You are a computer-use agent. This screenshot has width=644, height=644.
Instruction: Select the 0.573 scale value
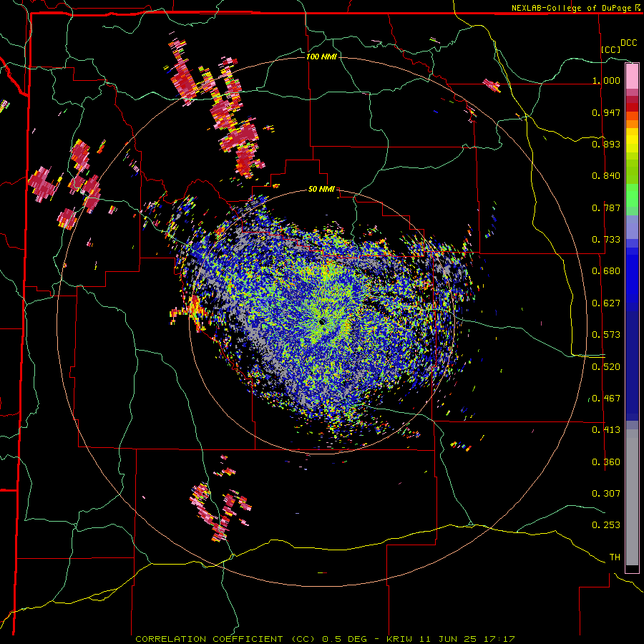coord(606,335)
